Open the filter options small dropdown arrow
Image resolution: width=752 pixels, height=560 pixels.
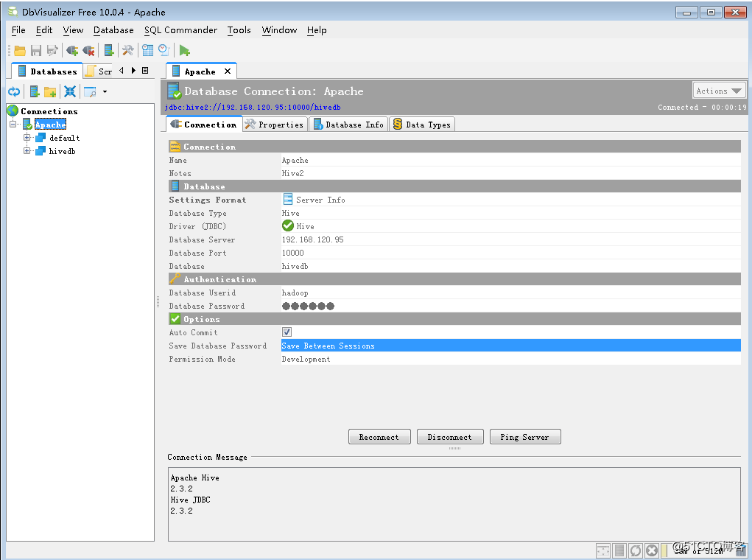(105, 91)
